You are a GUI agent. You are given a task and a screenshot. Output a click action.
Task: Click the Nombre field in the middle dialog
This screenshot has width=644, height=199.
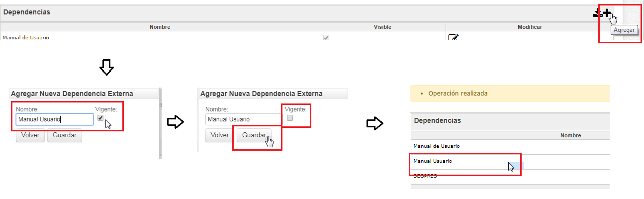pyautogui.click(x=243, y=119)
